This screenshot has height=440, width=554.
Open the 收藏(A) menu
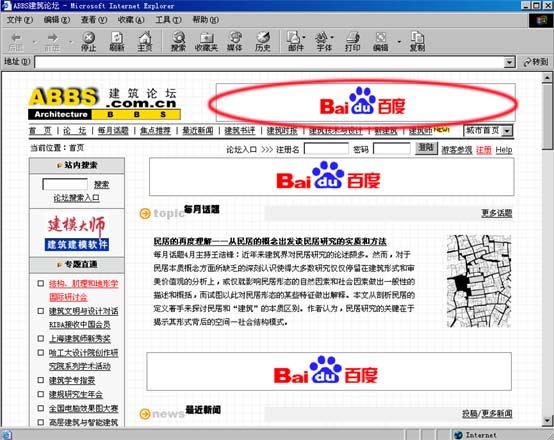click(131, 20)
